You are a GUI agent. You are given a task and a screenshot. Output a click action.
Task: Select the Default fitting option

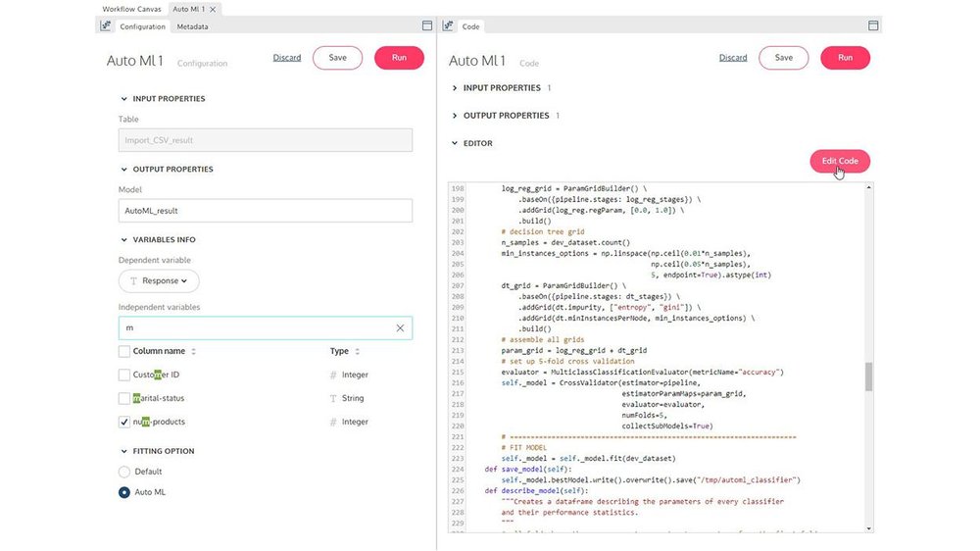click(124, 472)
